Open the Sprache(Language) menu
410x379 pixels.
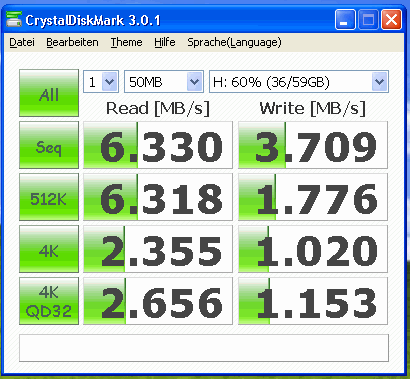tap(234, 42)
